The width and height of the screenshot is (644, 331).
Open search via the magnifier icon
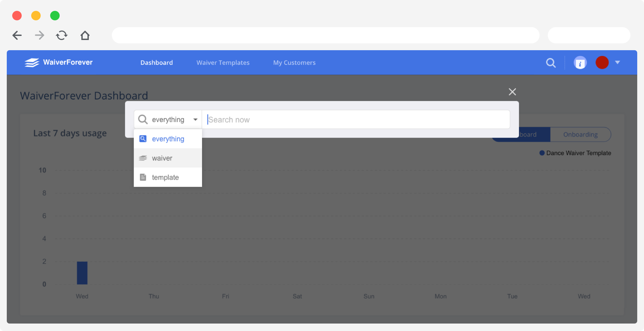click(x=550, y=62)
